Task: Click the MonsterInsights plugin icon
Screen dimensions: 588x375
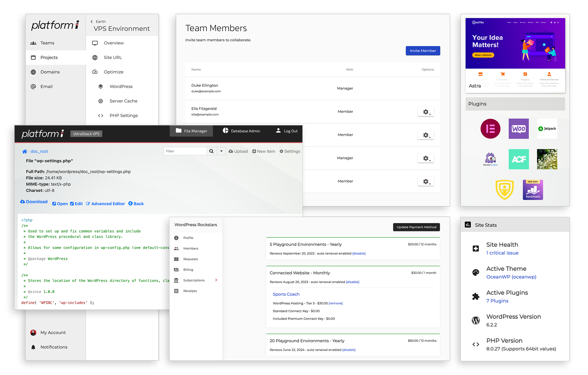Action: [x=491, y=159]
